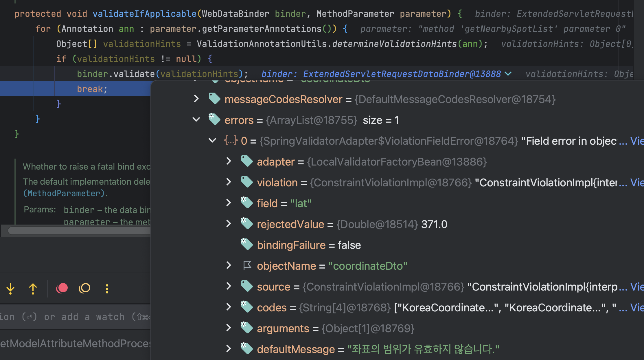Click the tag icon beside messageCodesResolver
Image resolution: width=644 pixels, height=360 pixels.
214,99
